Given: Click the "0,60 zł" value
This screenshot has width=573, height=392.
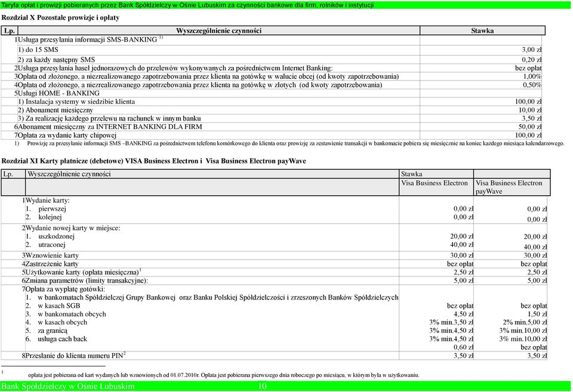Looking at the screenshot, I should 463,347.
